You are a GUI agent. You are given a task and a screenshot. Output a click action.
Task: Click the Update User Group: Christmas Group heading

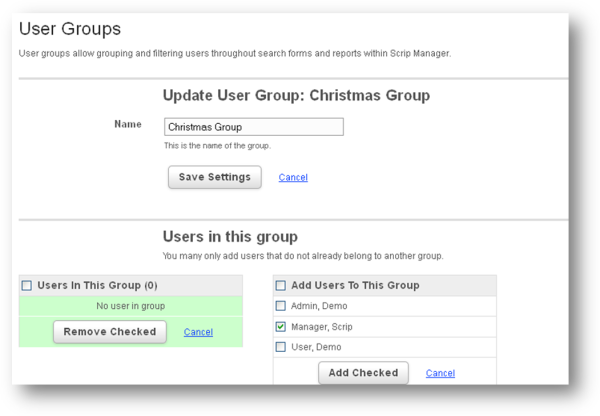[295, 96]
